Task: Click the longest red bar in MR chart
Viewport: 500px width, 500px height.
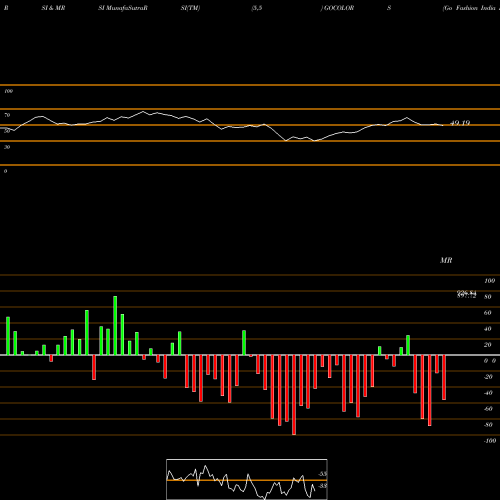Action: pos(294,395)
